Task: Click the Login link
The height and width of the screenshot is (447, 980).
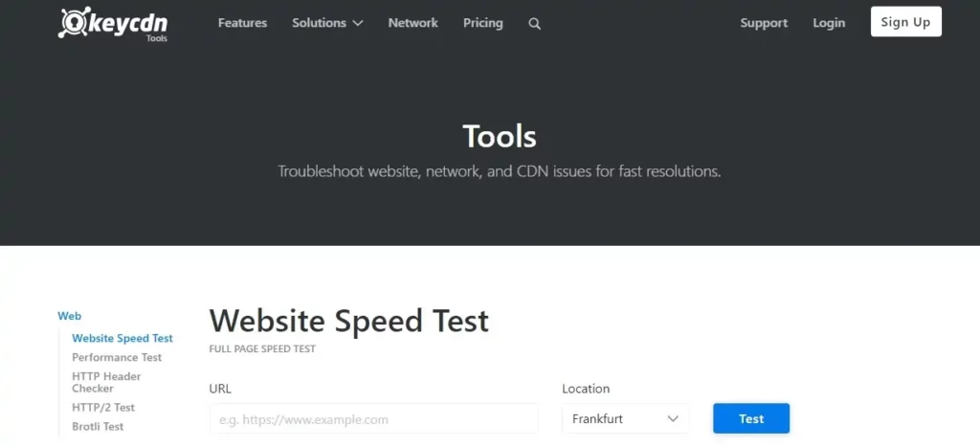Action: 829,23
